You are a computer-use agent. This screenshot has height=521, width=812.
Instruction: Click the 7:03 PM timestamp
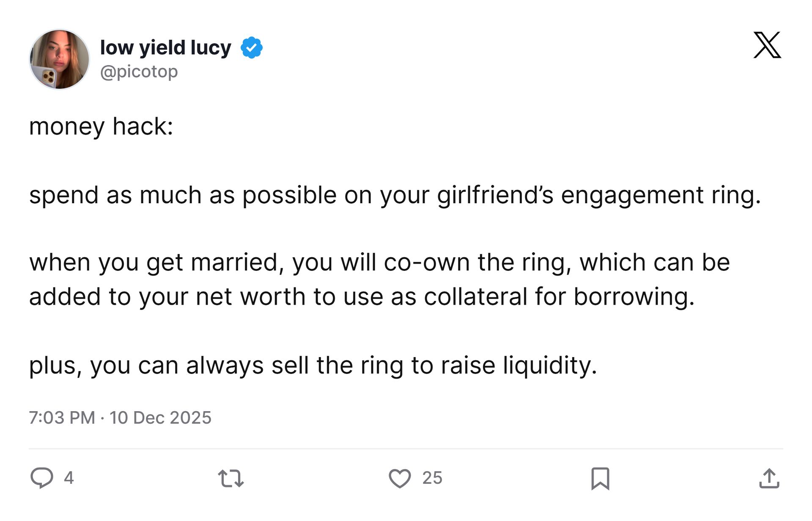pos(62,417)
